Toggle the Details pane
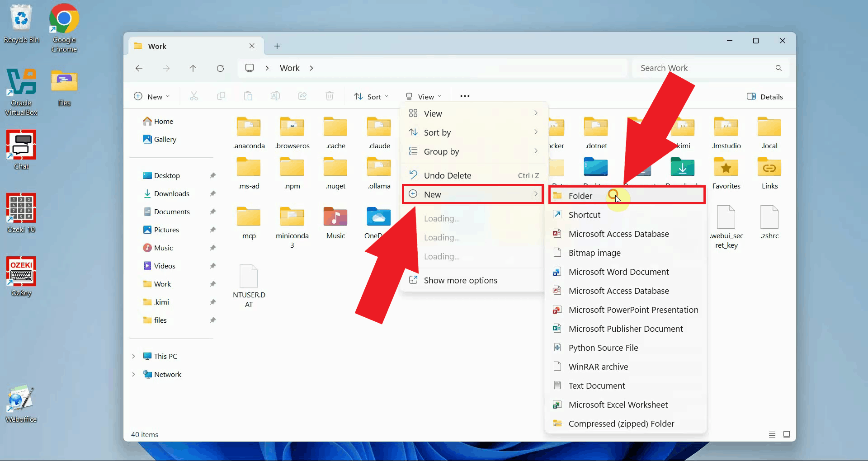This screenshot has height=461, width=868. (x=765, y=96)
